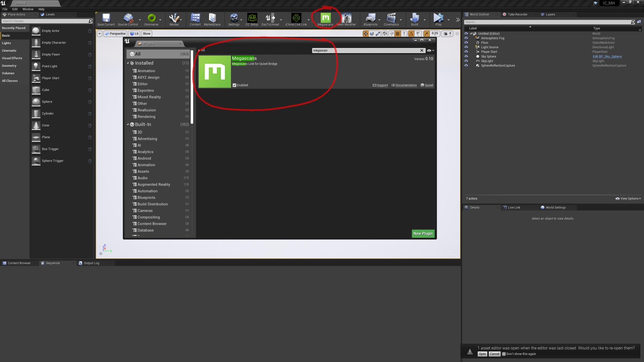Image resolution: width=644 pixels, height=362 pixels.
Task: Open the Settings toolbar icon
Action: click(x=234, y=20)
